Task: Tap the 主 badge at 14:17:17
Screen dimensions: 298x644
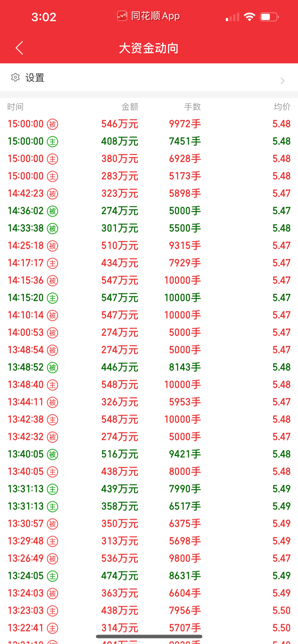Action: (52, 263)
